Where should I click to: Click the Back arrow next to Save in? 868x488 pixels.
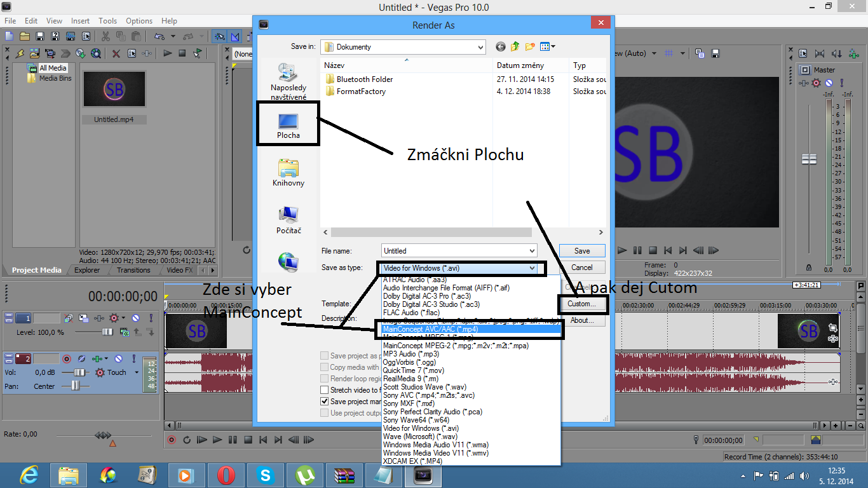pyautogui.click(x=501, y=46)
